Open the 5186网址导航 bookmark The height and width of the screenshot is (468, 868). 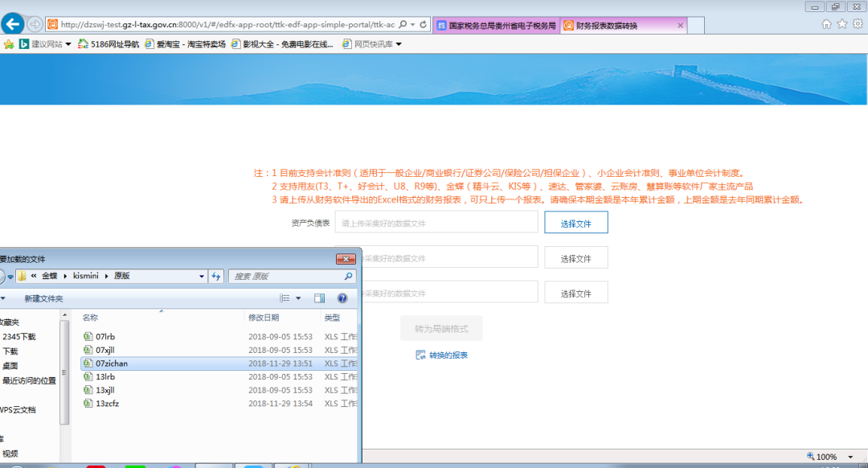[108, 44]
